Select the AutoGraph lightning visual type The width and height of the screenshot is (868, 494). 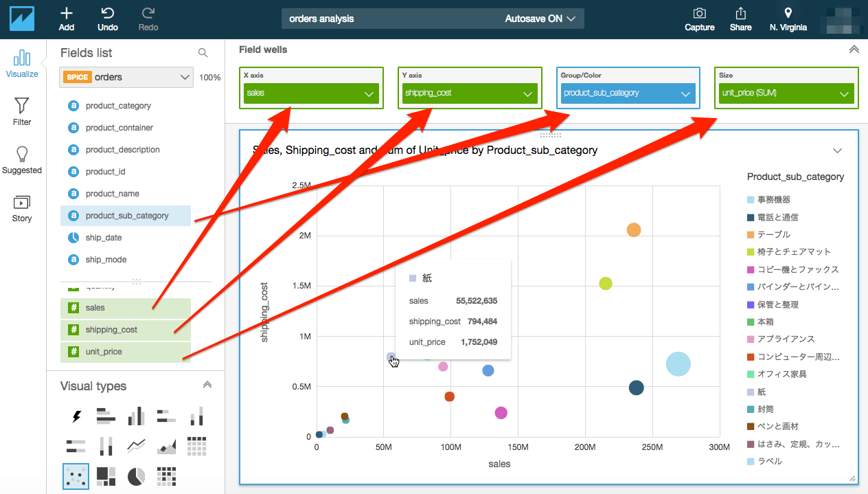pyautogui.click(x=76, y=416)
